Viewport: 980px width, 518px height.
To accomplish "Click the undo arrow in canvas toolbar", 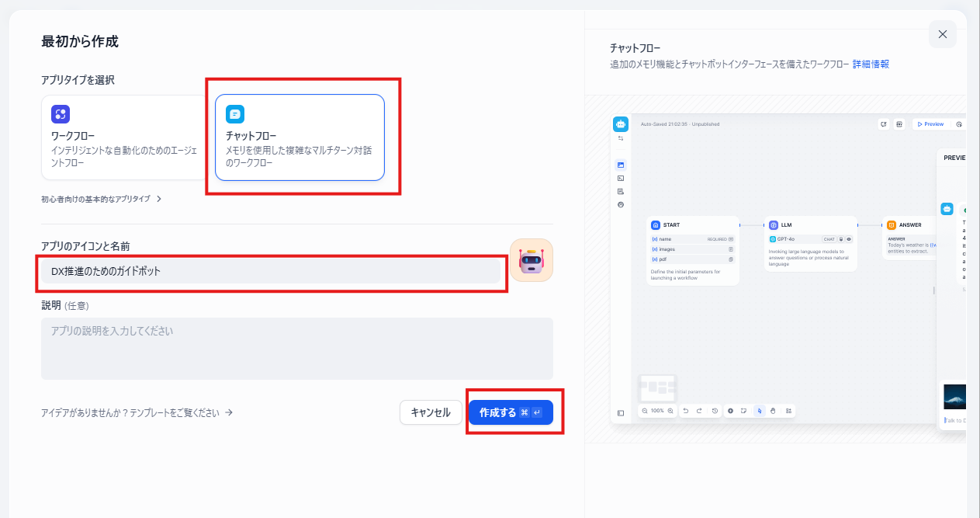I will [x=686, y=411].
